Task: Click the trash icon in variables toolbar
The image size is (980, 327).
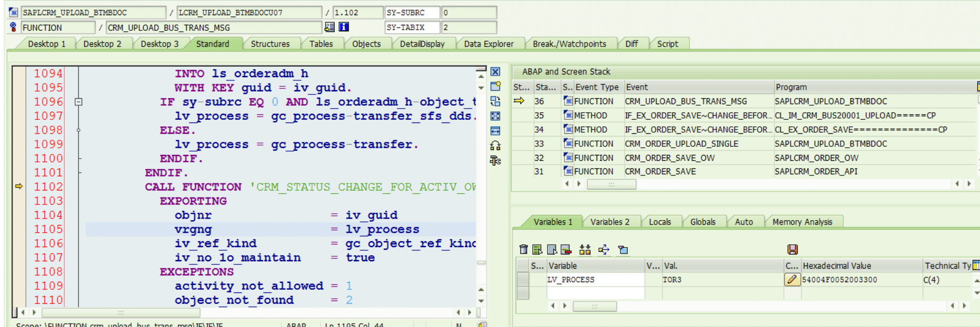Action: point(523,249)
